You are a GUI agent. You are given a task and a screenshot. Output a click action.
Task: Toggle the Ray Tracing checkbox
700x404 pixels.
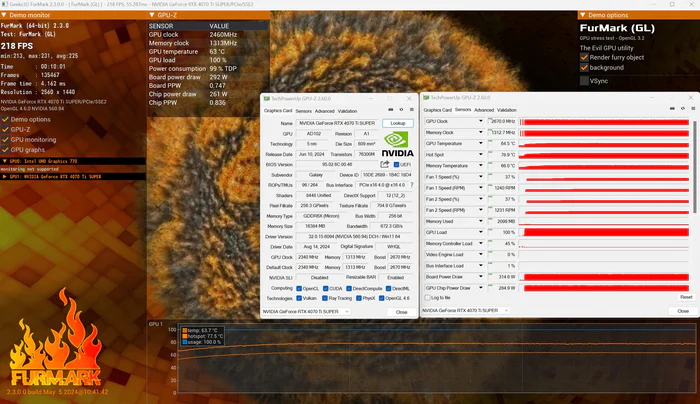tap(325, 298)
